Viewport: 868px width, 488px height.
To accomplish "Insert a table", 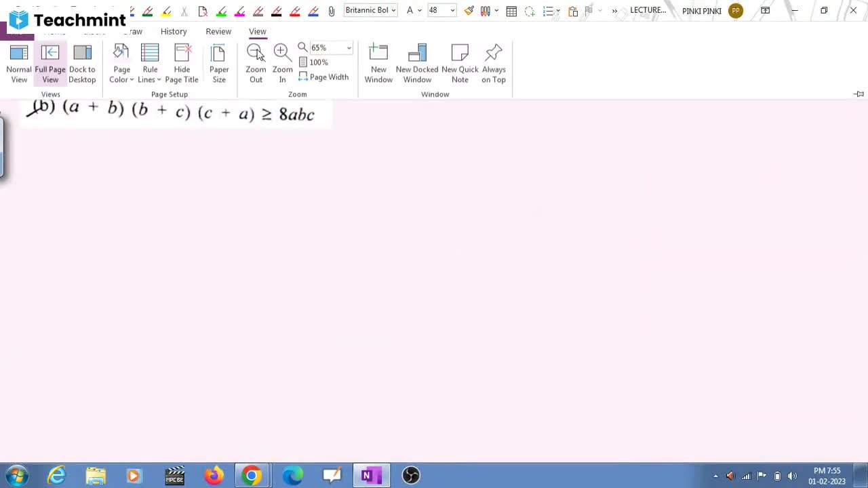I will coord(511,11).
